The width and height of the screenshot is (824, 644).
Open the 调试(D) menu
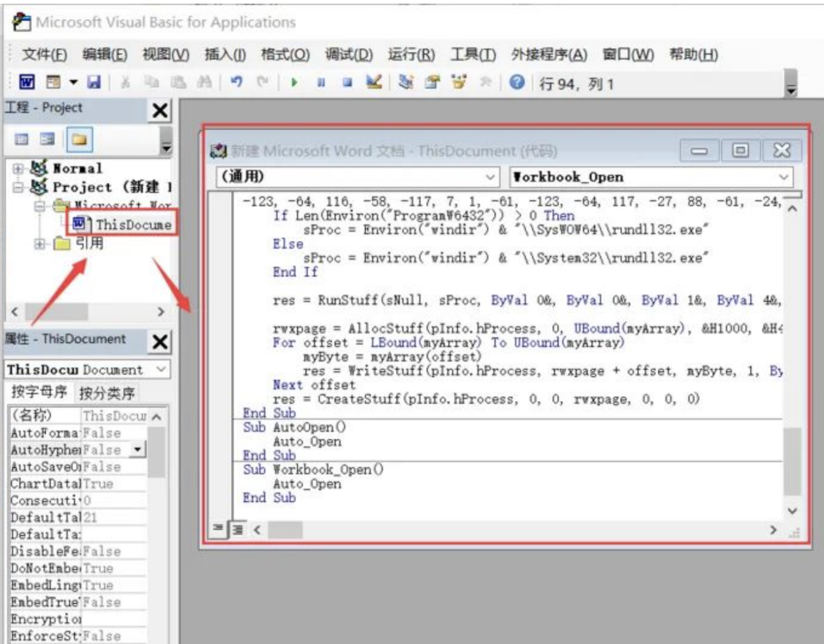[349, 55]
